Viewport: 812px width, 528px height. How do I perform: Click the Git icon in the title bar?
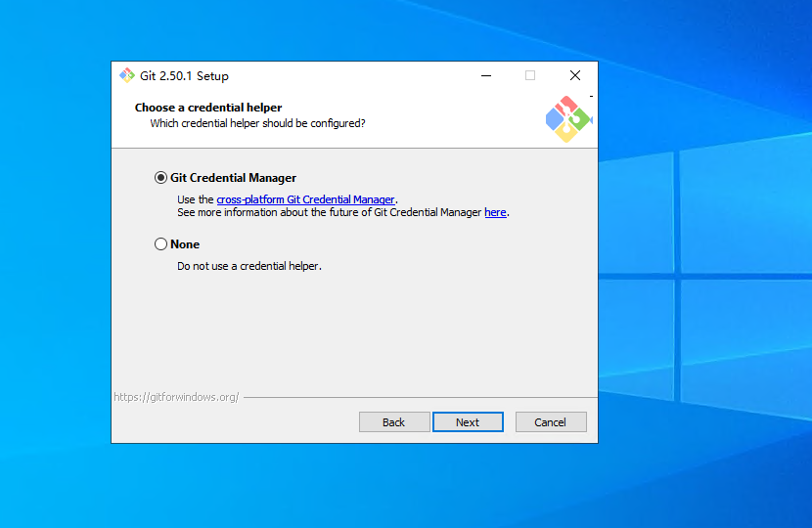(x=127, y=75)
